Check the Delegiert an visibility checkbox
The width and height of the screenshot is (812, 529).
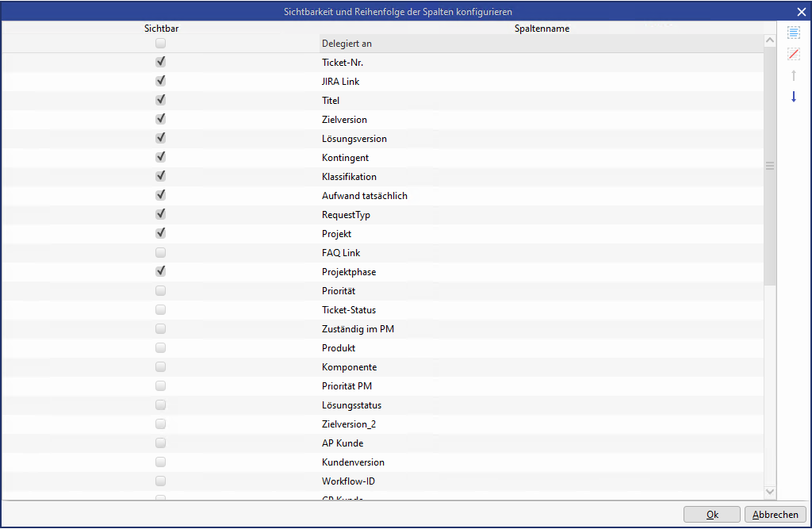tap(161, 44)
